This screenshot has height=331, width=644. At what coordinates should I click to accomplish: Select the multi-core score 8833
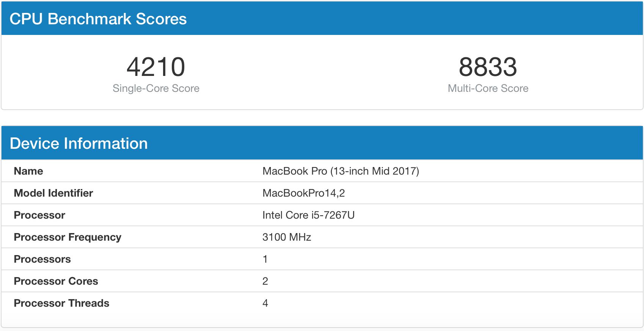click(x=488, y=67)
